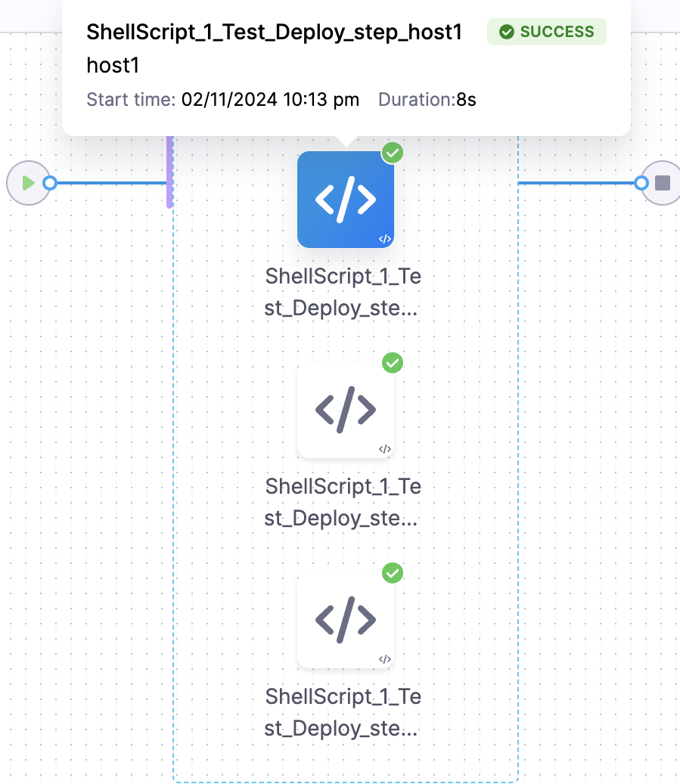
Task: Click small code badge on middle step
Action: [384, 449]
